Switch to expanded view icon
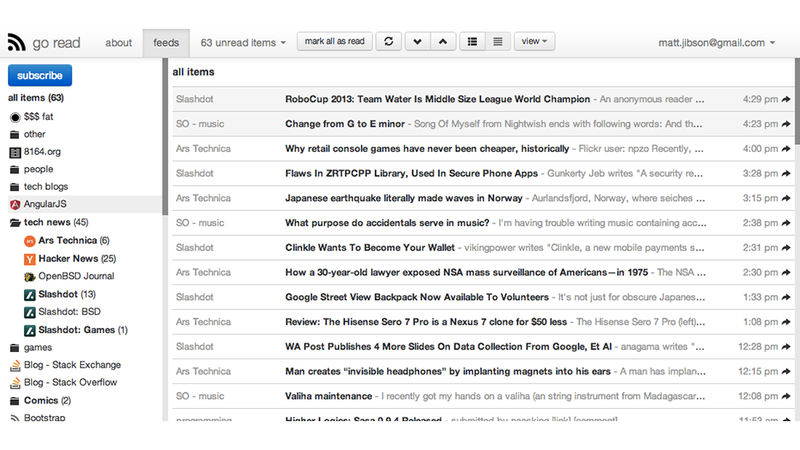 point(497,41)
